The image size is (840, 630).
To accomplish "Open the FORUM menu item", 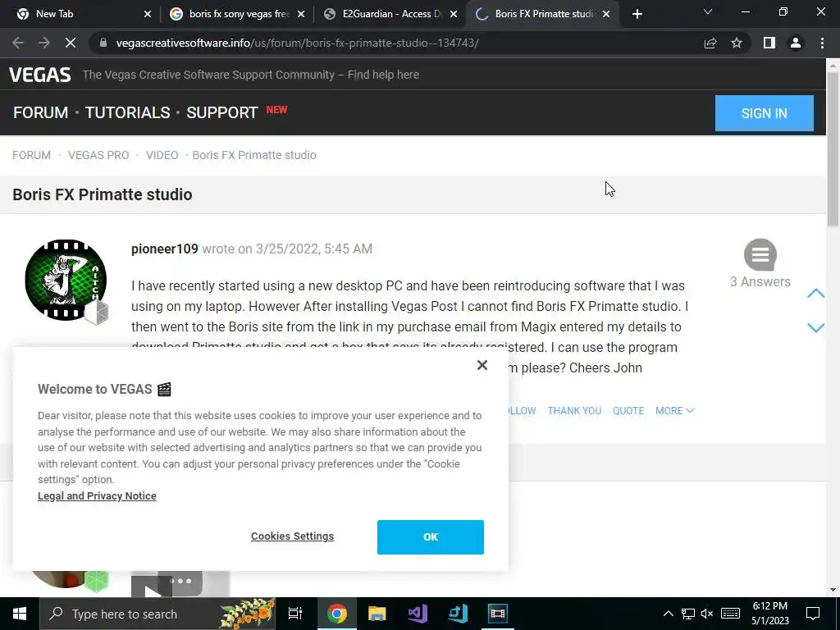I will (41, 112).
